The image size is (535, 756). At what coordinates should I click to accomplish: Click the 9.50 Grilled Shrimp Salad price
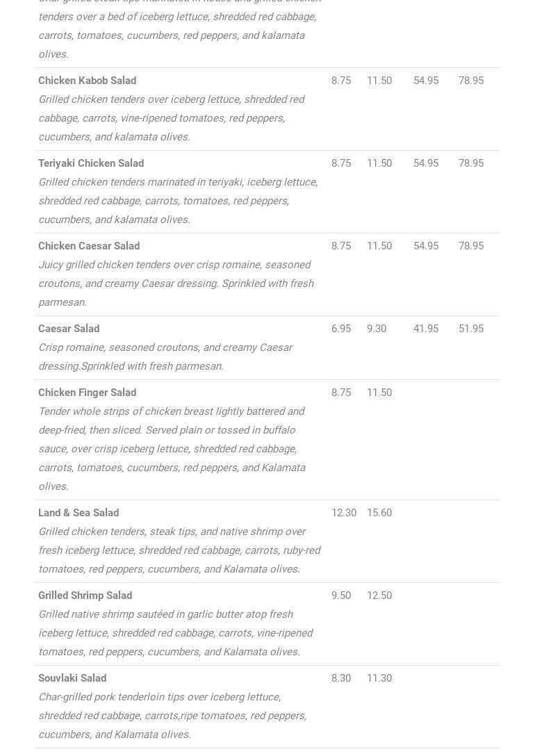pyautogui.click(x=341, y=595)
